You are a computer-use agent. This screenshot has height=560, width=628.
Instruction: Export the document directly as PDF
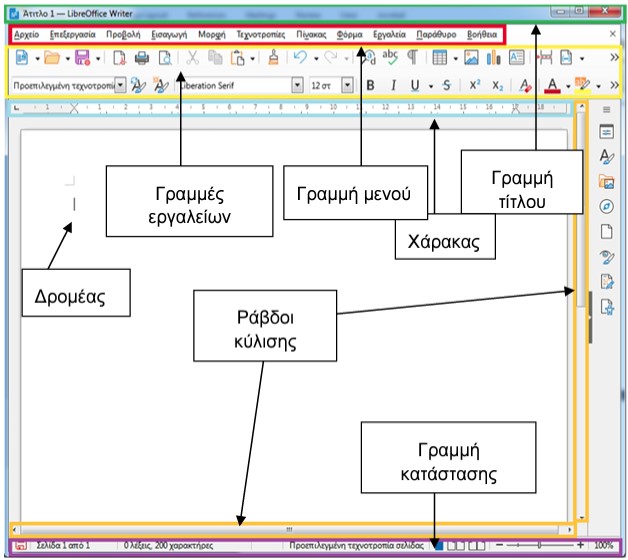[119, 58]
